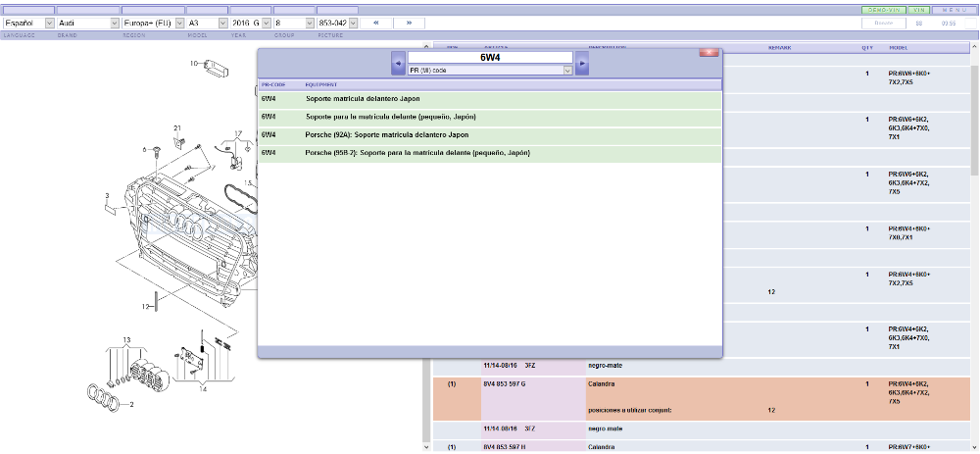Select part number 8V4 853 597 G
Screen dimensions: 980x454
(505, 384)
